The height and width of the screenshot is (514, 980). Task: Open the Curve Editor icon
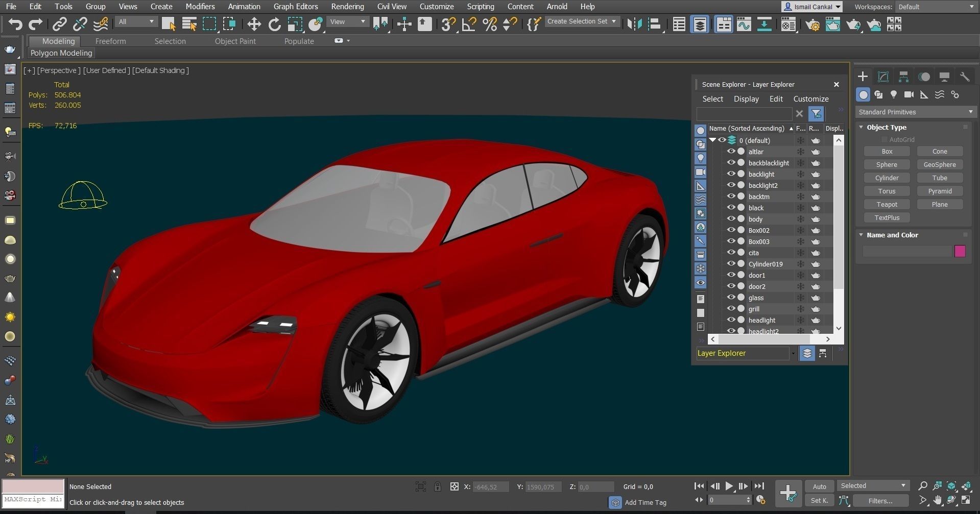(x=744, y=24)
